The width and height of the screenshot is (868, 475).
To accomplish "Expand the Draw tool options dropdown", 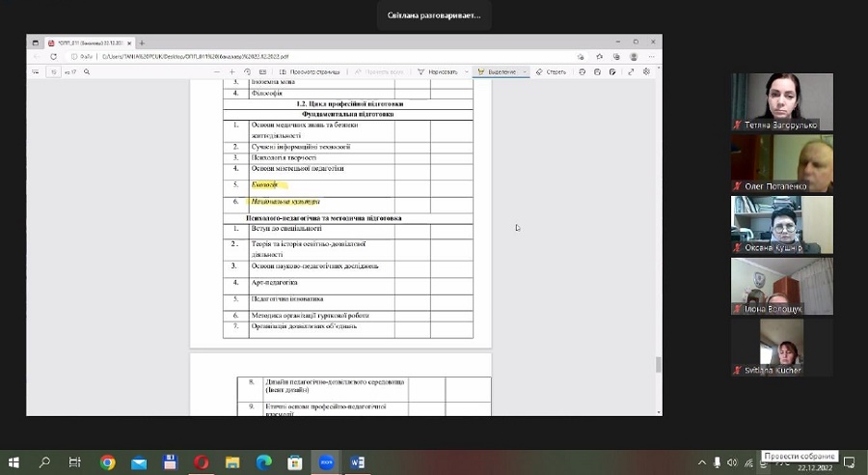I will [x=467, y=71].
